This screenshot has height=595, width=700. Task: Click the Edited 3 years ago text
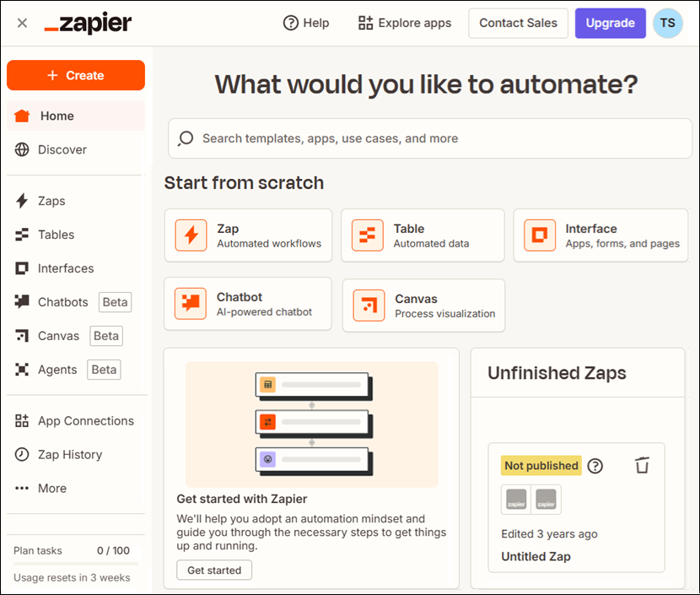[549, 534]
